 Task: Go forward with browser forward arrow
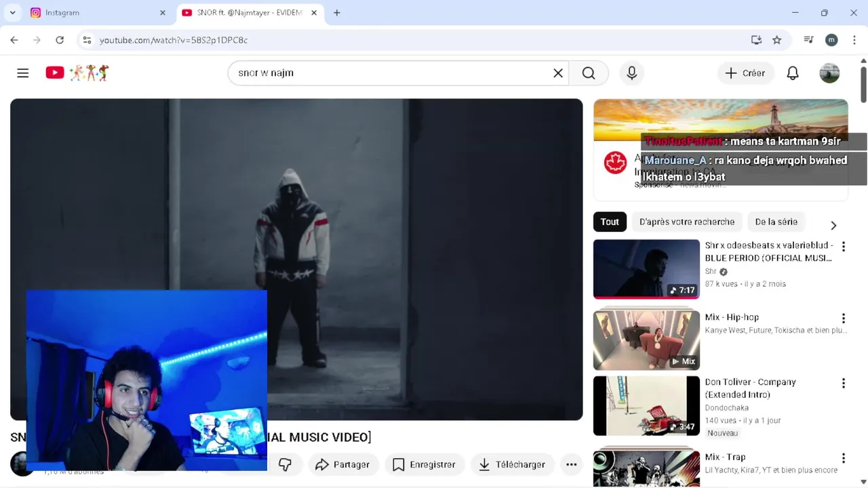(37, 40)
